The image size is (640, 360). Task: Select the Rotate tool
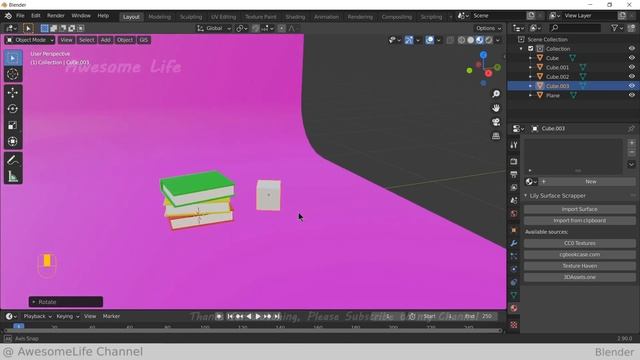click(x=13, y=109)
